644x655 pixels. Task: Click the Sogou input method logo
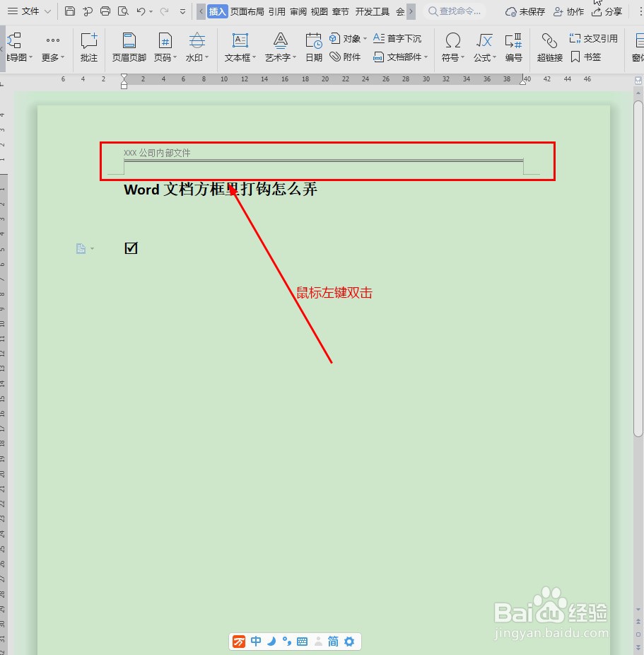tap(239, 642)
